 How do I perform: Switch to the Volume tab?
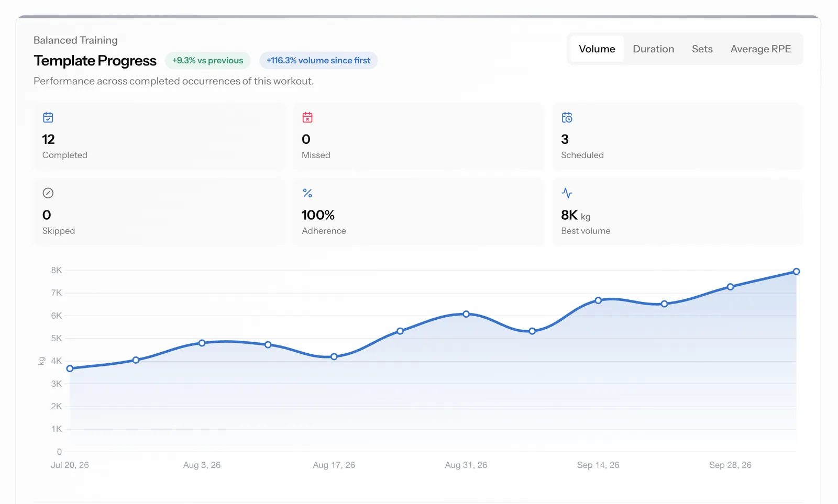[x=597, y=49]
